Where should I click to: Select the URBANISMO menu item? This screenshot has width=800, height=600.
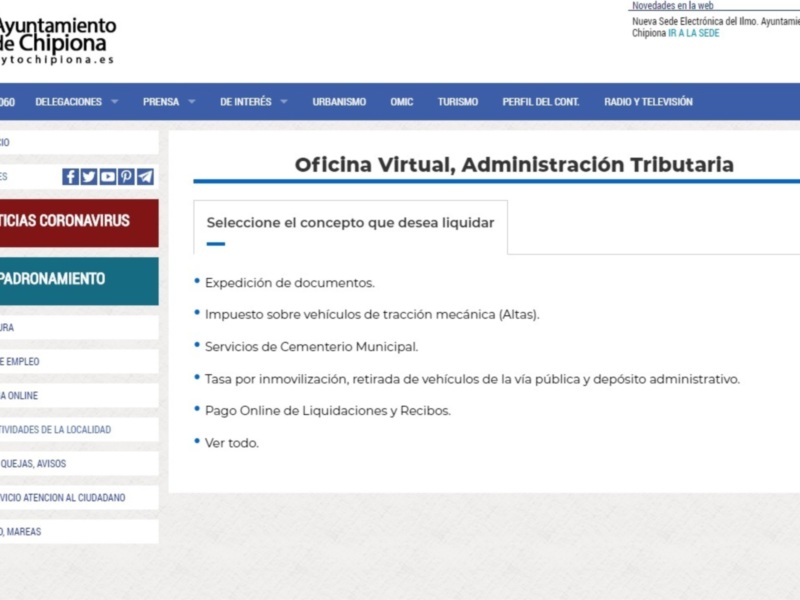[339, 101]
